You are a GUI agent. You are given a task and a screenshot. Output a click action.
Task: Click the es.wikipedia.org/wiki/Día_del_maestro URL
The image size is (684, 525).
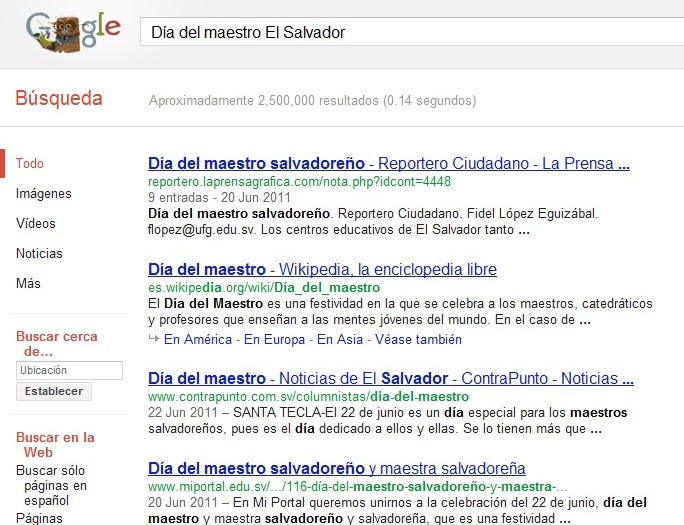coord(264,288)
